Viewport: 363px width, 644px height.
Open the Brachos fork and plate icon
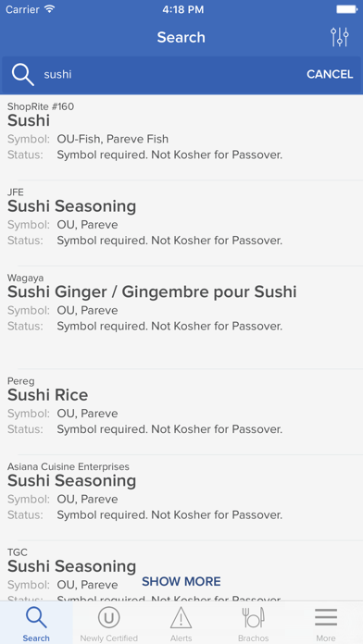point(253,618)
